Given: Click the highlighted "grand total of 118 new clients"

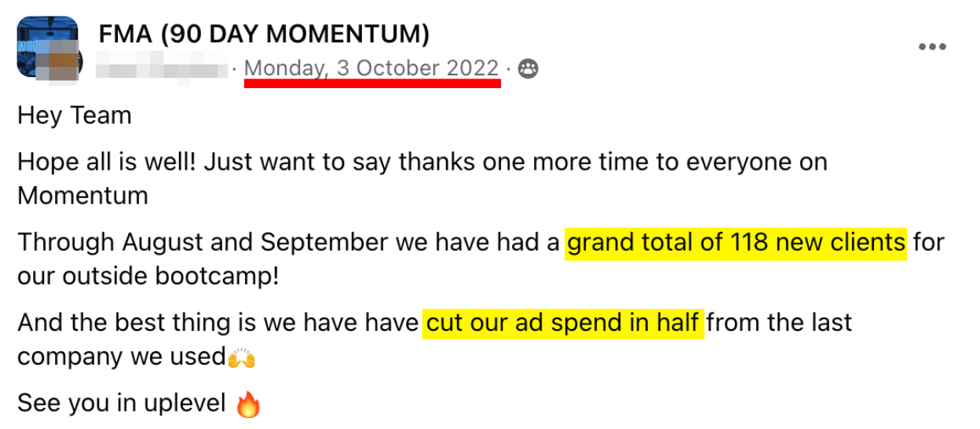Looking at the screenshot, I should pyautogui.click(x=737, y=242).
